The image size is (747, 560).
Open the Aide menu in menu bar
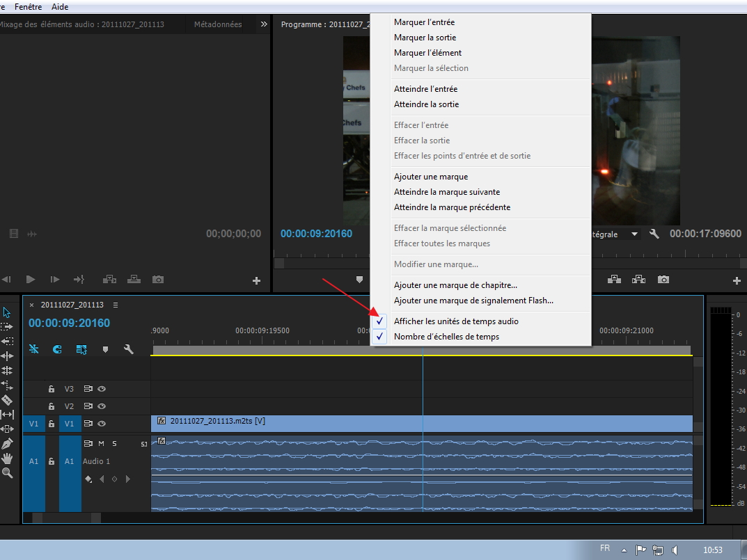60,7
